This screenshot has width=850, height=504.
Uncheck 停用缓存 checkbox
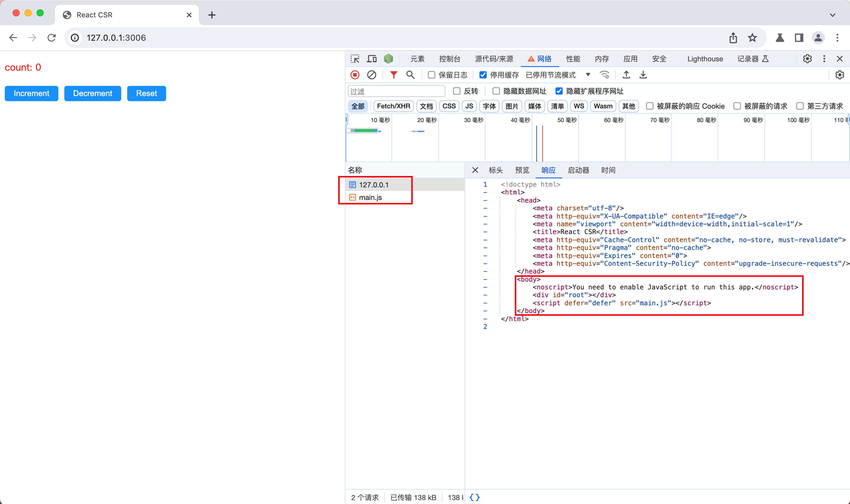point(482,75)
